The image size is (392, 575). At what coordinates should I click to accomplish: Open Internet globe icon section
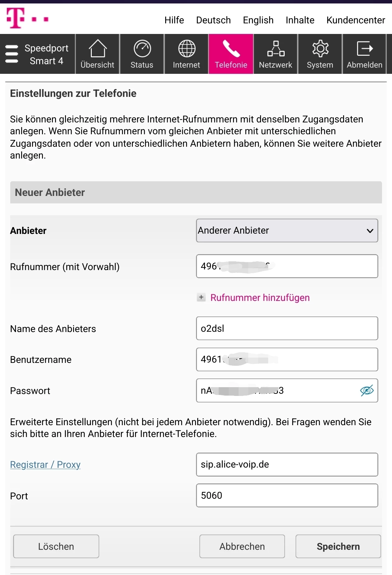pyautogui.click(x=187, y=49)
